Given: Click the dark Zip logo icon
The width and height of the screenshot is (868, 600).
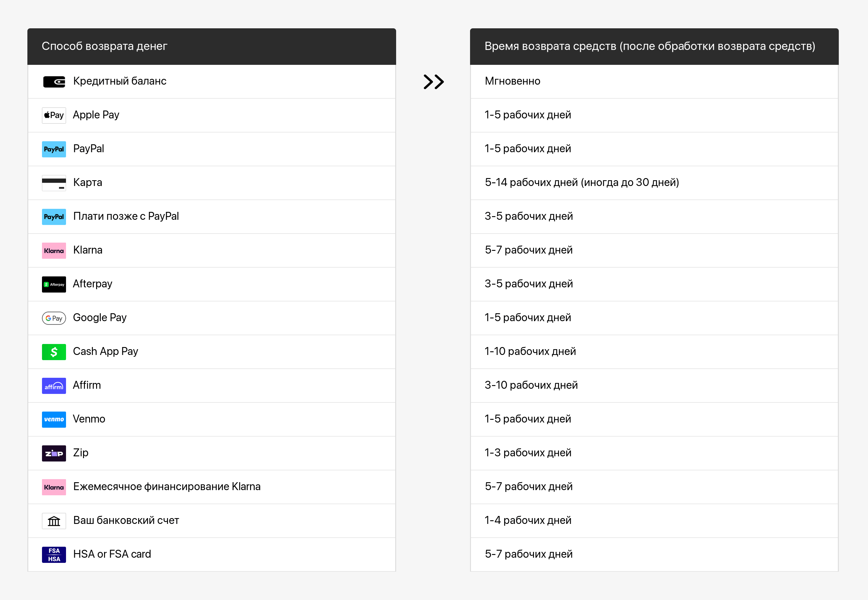Looking at the screenshot, I should click(x=54, y=453).
